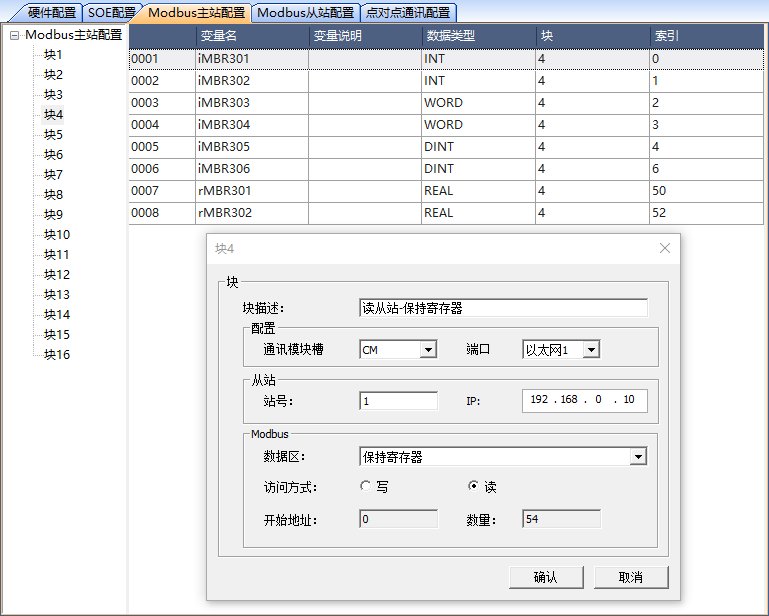The image size is (769, 616).
Task: Collapse the Modbus主站配置 tree node
Action: [15, 35]
